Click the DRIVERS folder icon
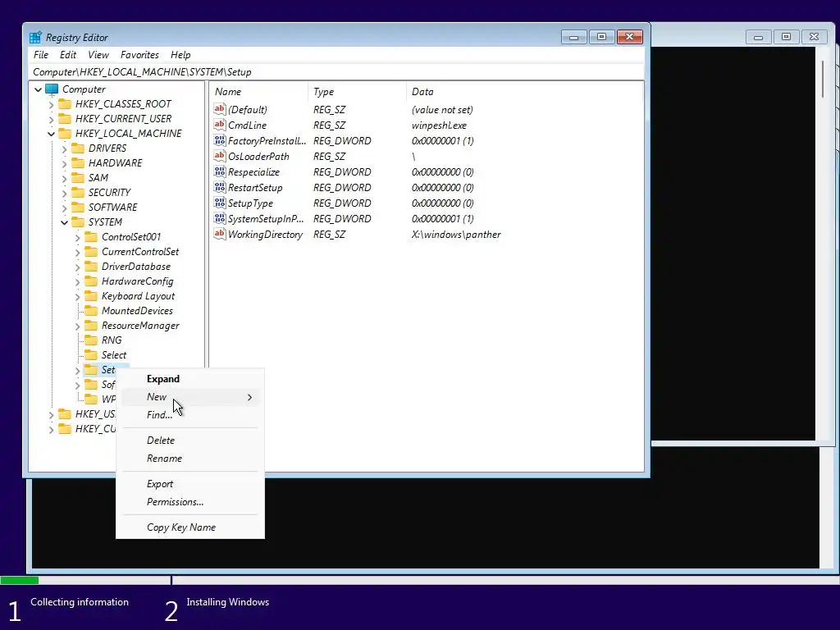840x630 pixels. [78, 148]
